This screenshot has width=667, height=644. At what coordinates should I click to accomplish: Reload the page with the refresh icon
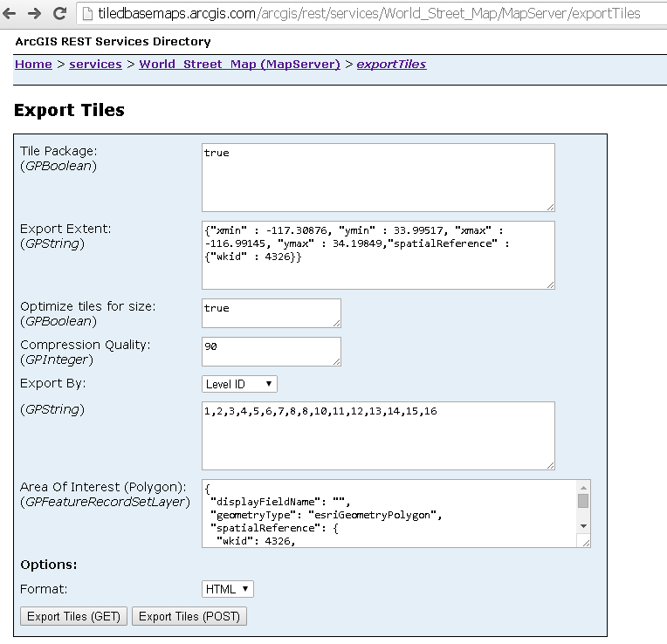(59, 14)
